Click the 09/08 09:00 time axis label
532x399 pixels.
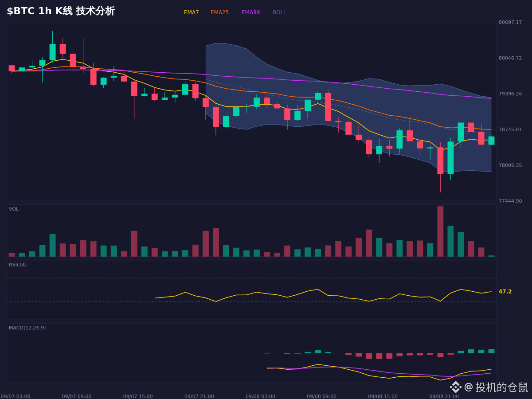click(x=321, y=396)
